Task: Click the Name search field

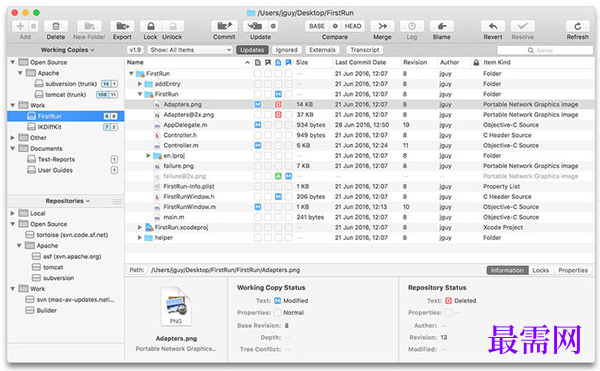Action: (x=545, y=50)
